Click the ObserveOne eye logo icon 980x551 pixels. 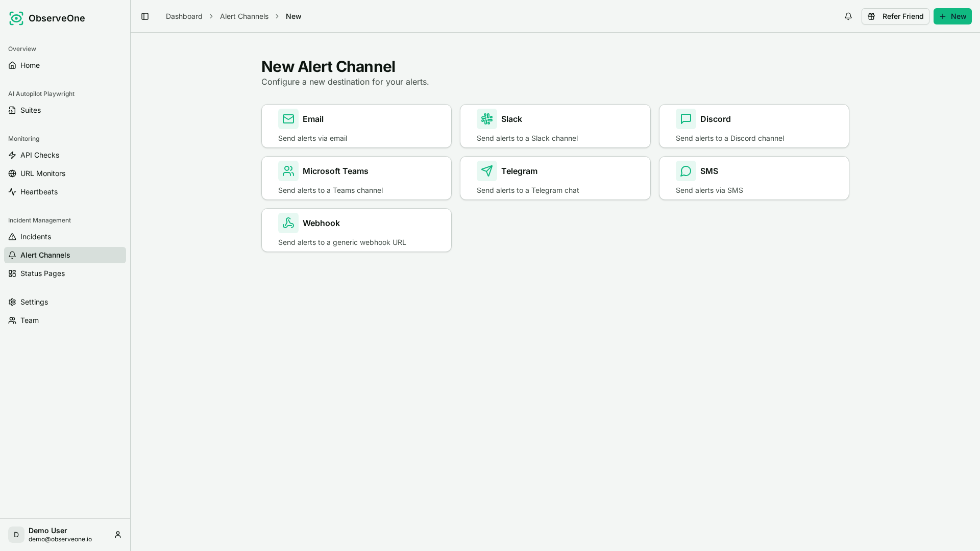click(16, 18)
